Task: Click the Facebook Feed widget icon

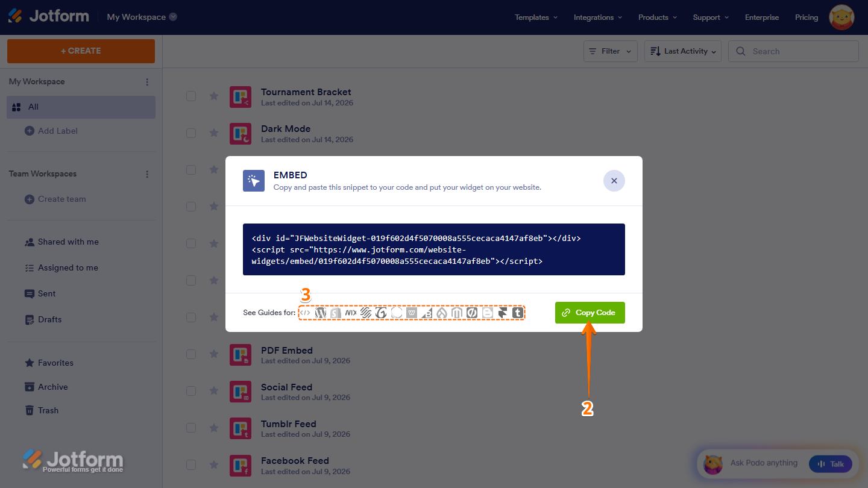Action: (x=241, y=465)
